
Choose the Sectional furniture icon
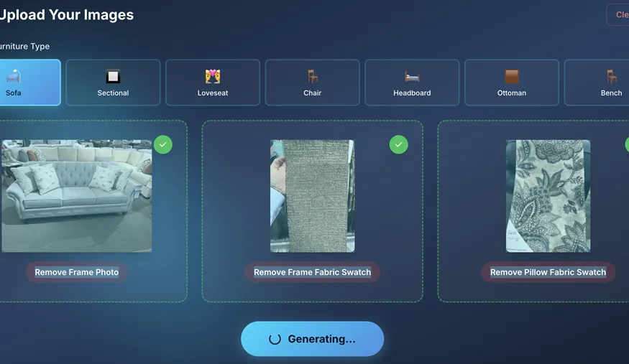(113, 76)
